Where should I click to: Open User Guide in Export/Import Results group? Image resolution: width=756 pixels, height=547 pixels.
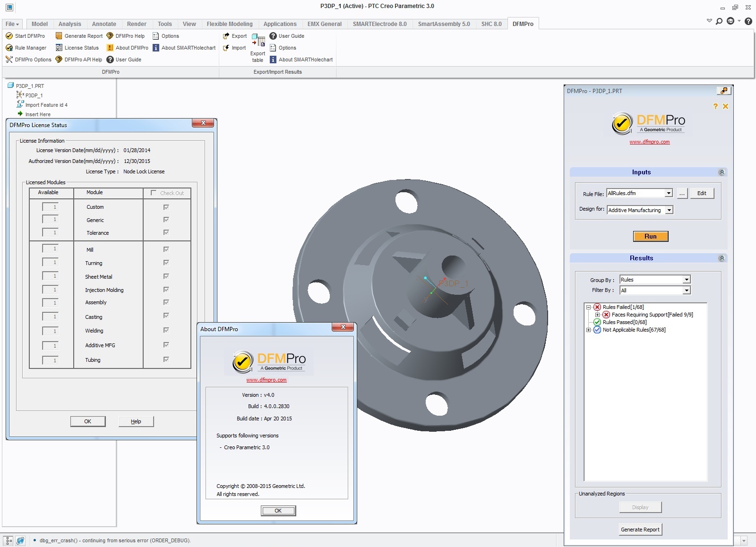pos(287,36)
